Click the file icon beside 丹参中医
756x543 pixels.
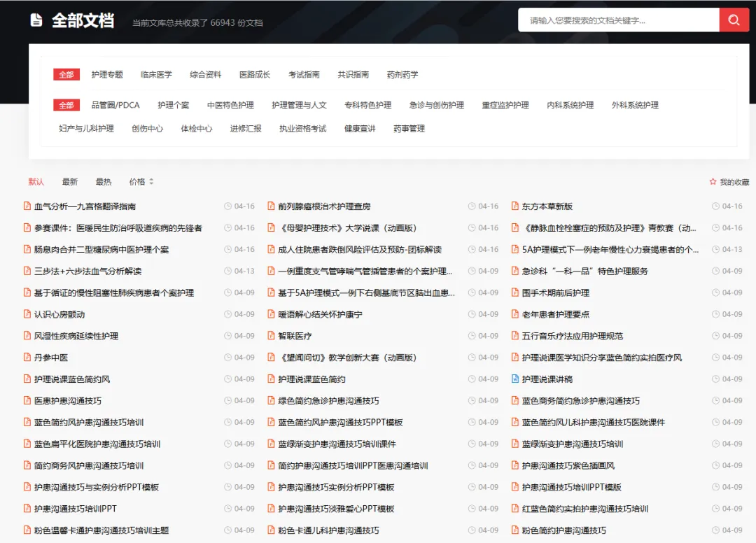point(27,358)
